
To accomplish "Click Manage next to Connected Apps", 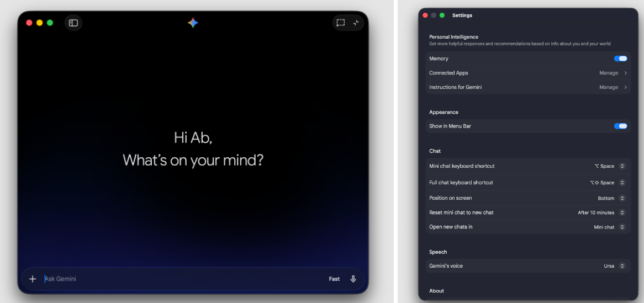I will click(x=609, y=73).
